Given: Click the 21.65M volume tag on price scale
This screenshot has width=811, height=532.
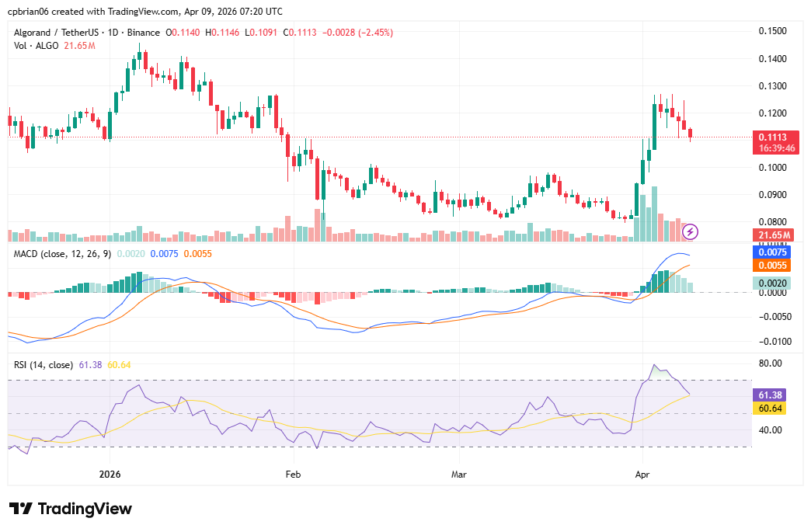Looking at the screenshot, I should 774,233.
